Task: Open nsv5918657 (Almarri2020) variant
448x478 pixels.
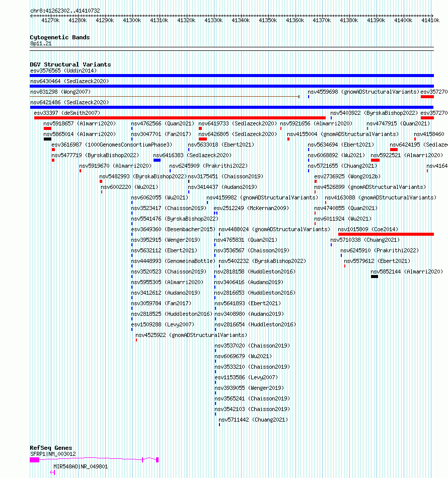Action: click(80, 123)
